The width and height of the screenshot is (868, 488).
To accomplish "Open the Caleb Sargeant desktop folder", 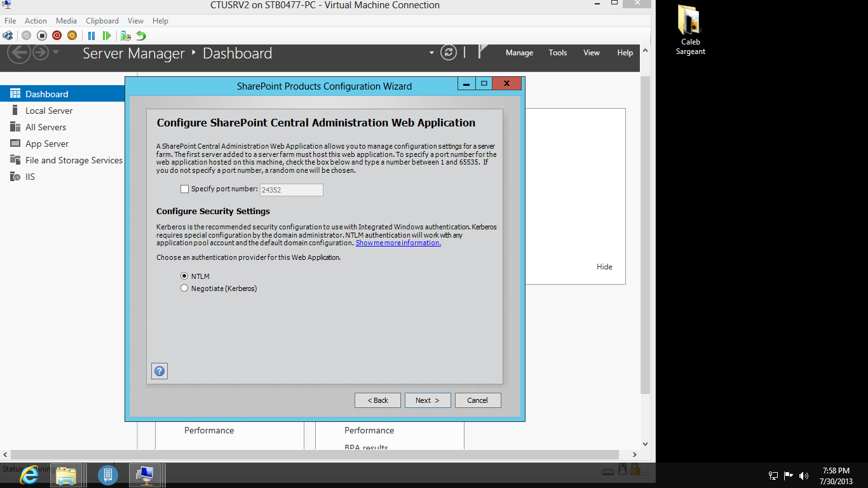I will tap(690, 30).
